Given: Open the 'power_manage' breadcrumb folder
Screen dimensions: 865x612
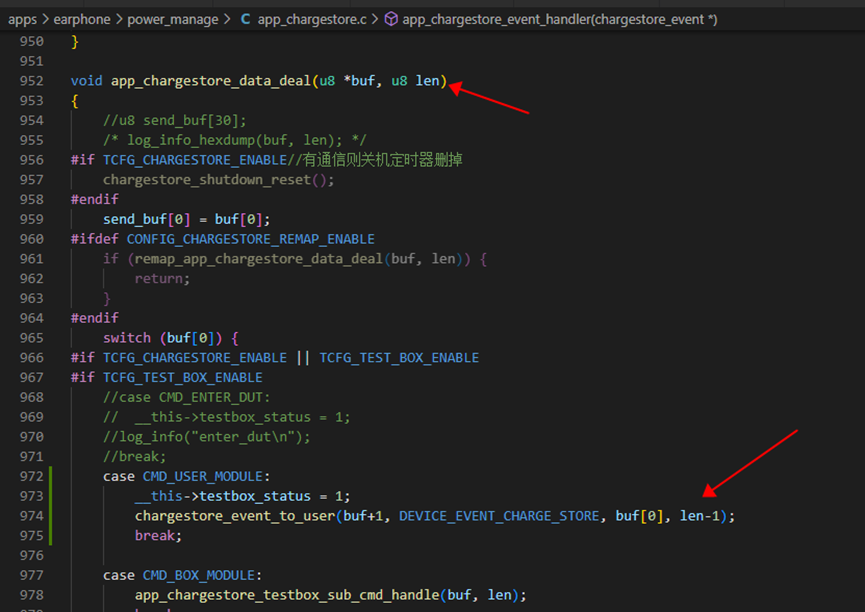Looking at the screenshot, I should [x=173, y=20].
